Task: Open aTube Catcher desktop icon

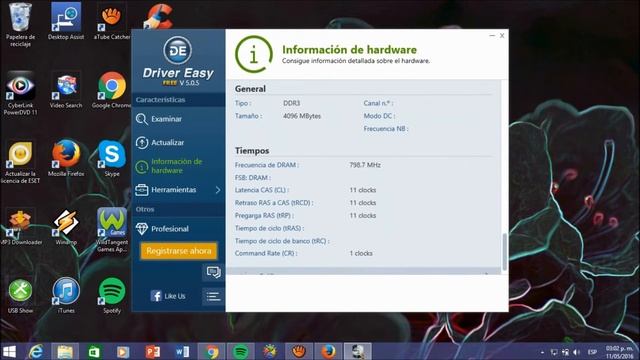Action: click(111, 21)
